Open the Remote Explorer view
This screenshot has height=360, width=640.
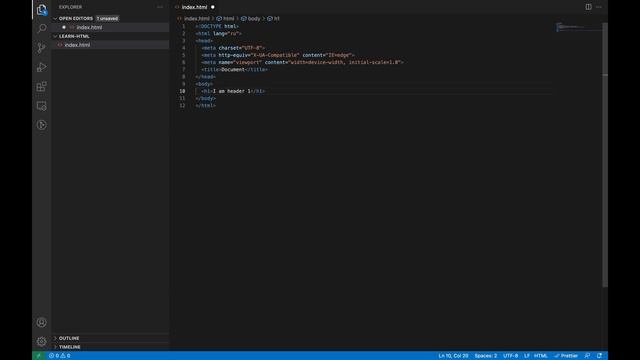pos(42,106)
